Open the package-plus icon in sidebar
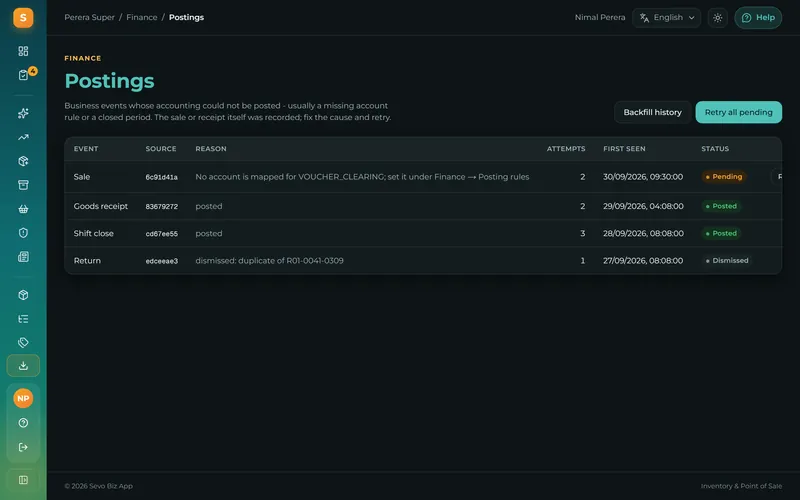Viewport: 800px width, 500px height. [x=23, y=161]
